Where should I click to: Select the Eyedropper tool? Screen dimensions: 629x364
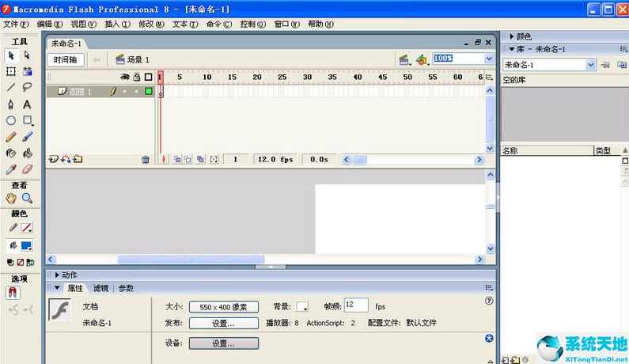coord(11,169)
